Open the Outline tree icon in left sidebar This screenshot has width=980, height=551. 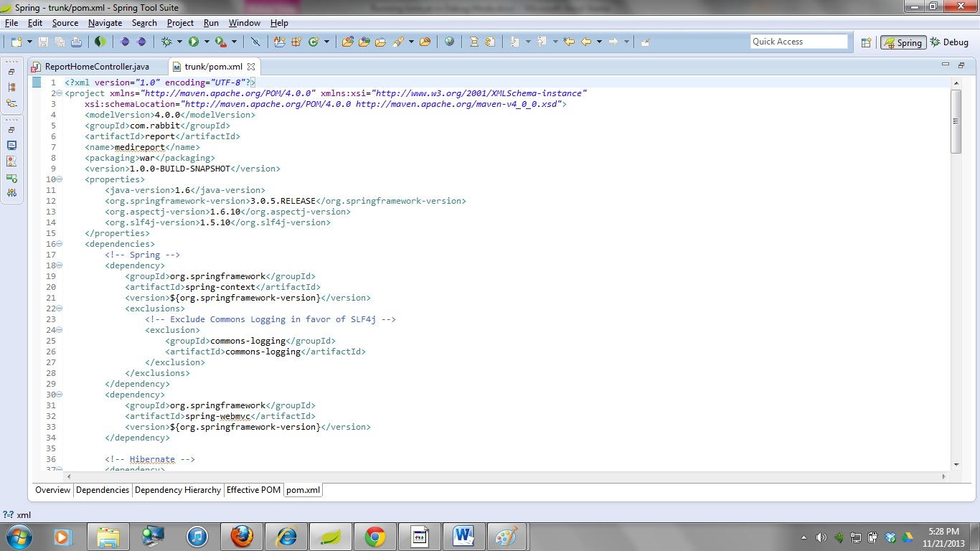(11, 103)
